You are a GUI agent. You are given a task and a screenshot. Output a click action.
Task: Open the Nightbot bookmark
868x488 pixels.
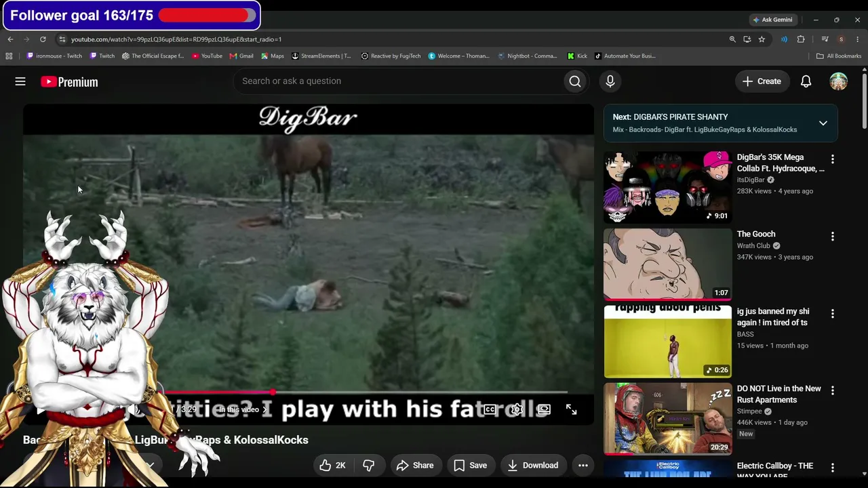tap(528, 56)
